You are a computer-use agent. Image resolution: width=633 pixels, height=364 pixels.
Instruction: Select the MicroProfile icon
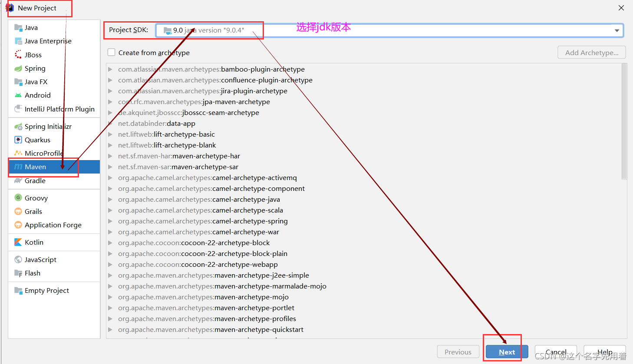point(18,153)
